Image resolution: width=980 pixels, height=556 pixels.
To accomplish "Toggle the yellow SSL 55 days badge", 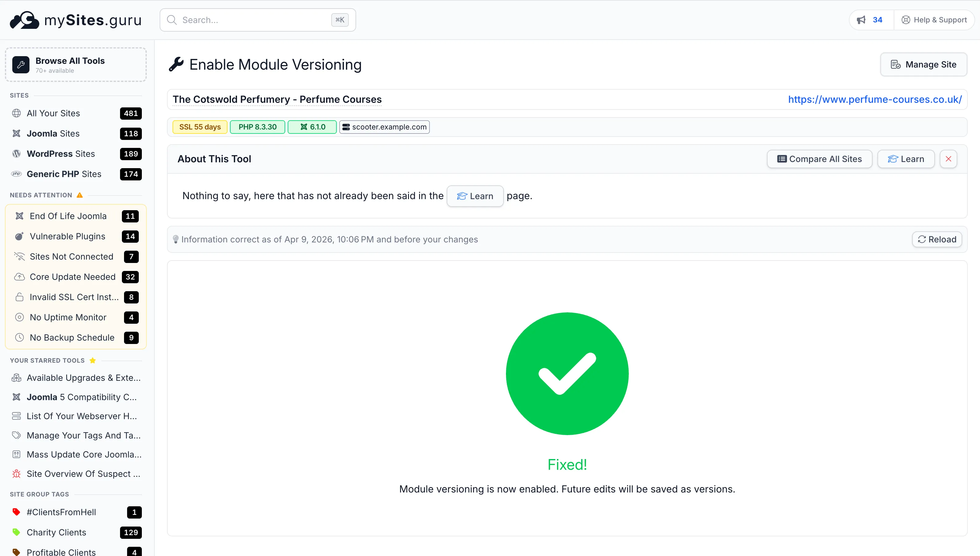I will (200, 127).
